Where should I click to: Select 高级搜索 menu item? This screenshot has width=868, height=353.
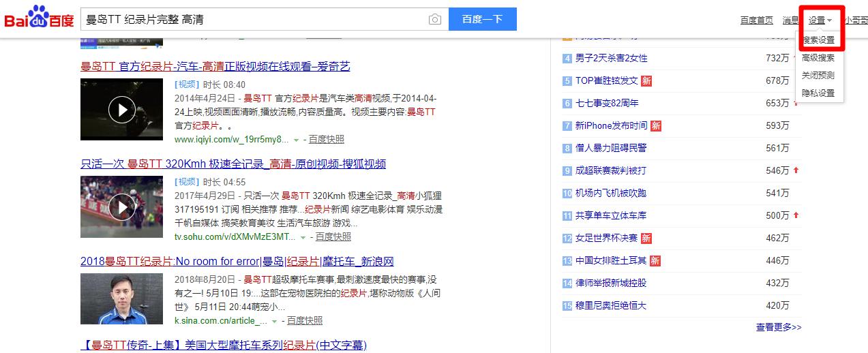(x=818, y=58)
